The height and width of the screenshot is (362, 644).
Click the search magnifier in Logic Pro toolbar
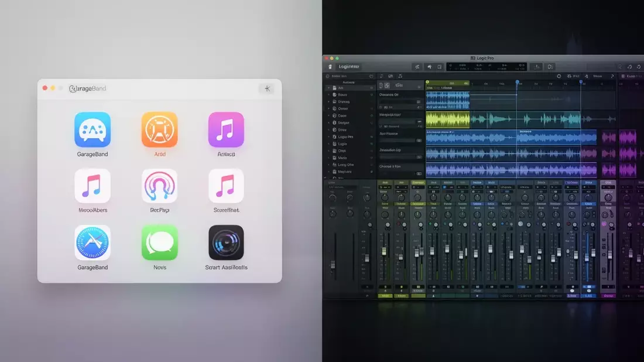pyautogui.click(x=620, y=67)
